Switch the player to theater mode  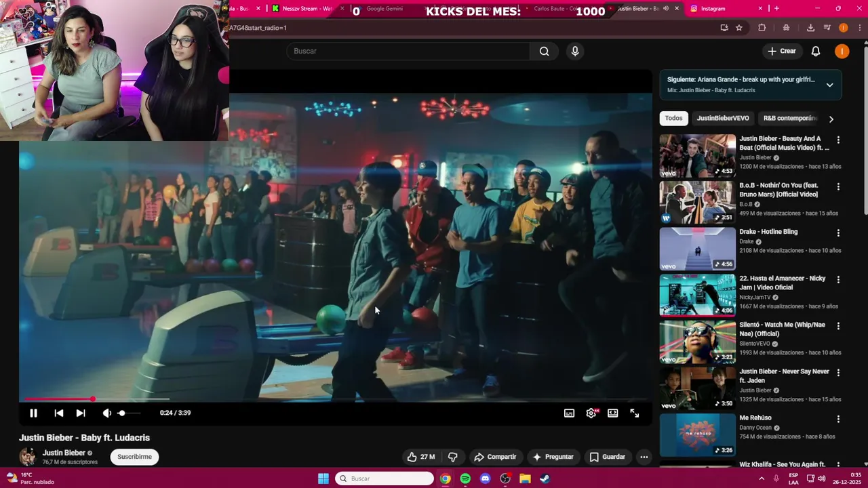613,413
